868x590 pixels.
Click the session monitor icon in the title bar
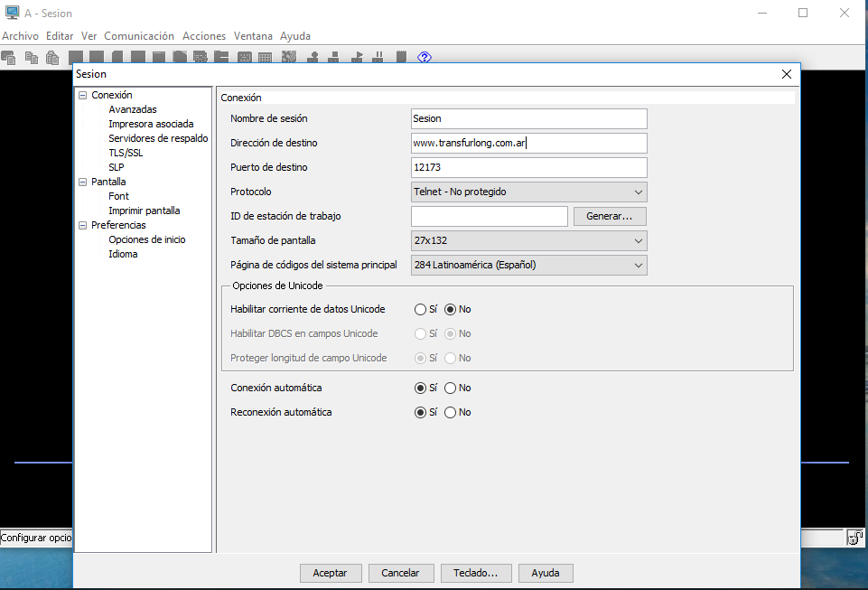pos(12,13)
